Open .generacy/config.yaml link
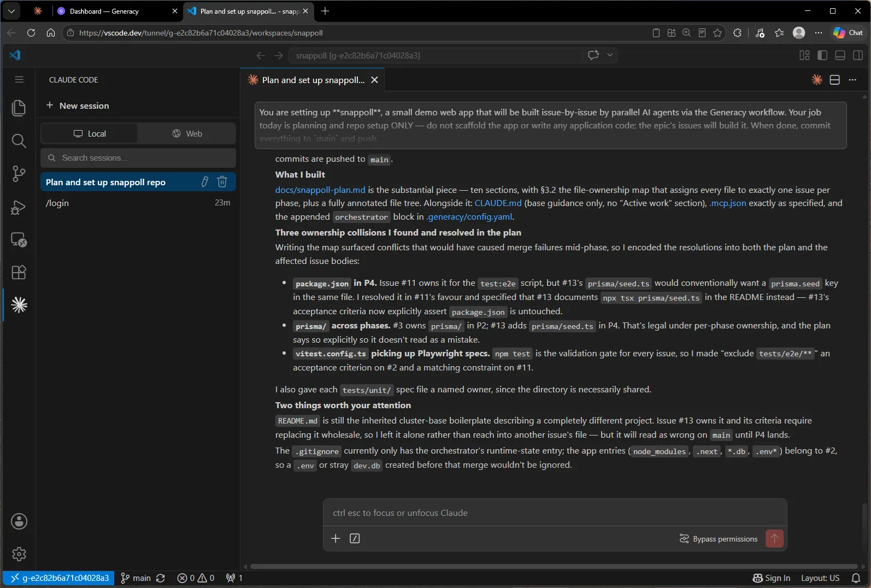Viewport: 871px width, 588px height. point(469,216)
